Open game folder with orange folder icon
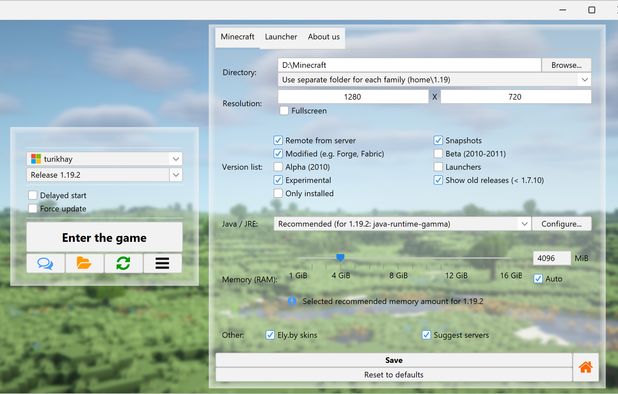The image size is (618, 394). 84,263
